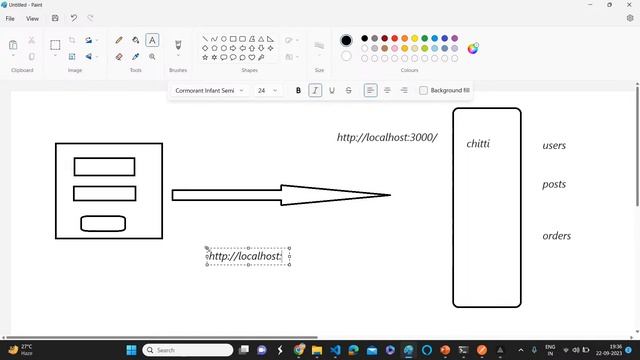Click the Save icon in title bar
640x360 pixels.
[x=55, y=18]
